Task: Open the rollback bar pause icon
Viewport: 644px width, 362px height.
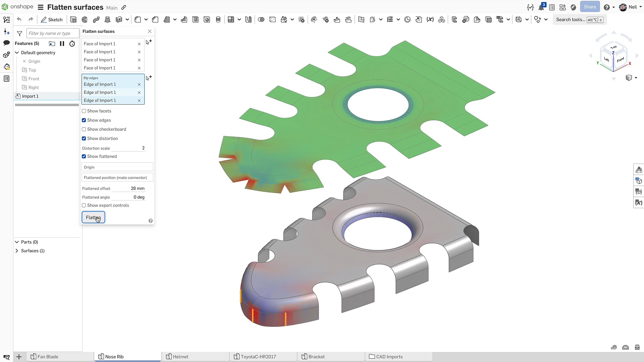Action: pyautogui.click(x=62, y=44)
